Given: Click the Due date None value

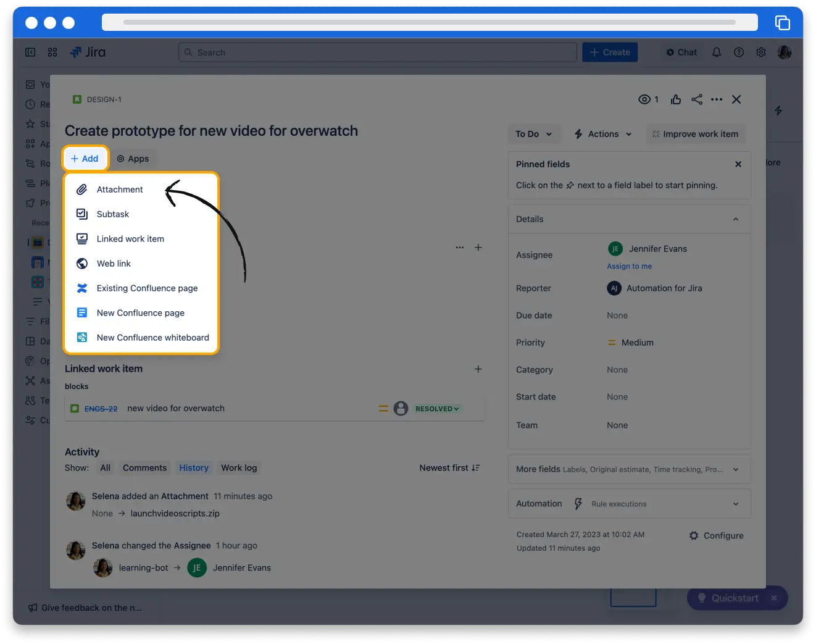Looking at the screenshot, I should [617, 316].
